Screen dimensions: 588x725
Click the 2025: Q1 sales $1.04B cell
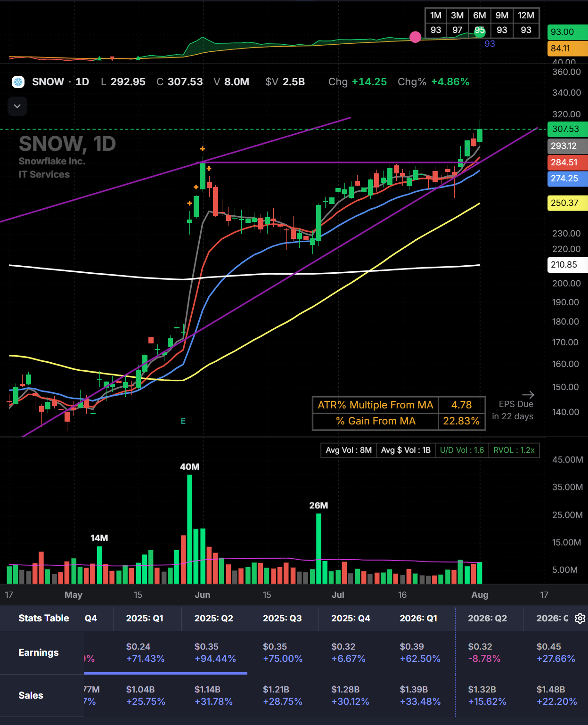coord(140,689)
